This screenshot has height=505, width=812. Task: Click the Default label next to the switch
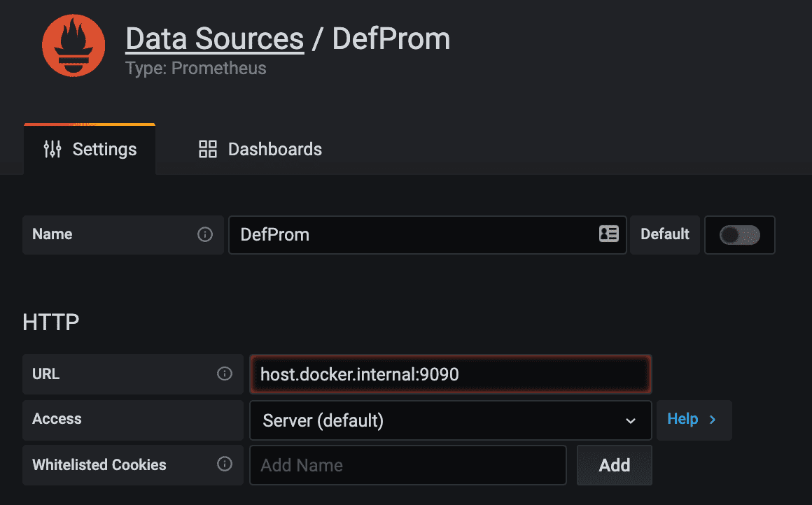tap(664, 234)
